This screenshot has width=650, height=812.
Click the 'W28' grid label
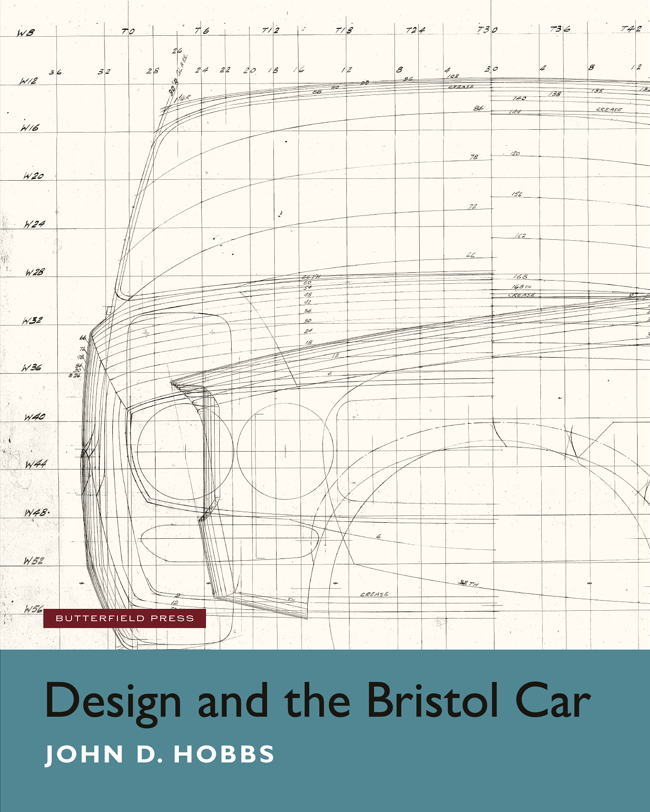35,272
